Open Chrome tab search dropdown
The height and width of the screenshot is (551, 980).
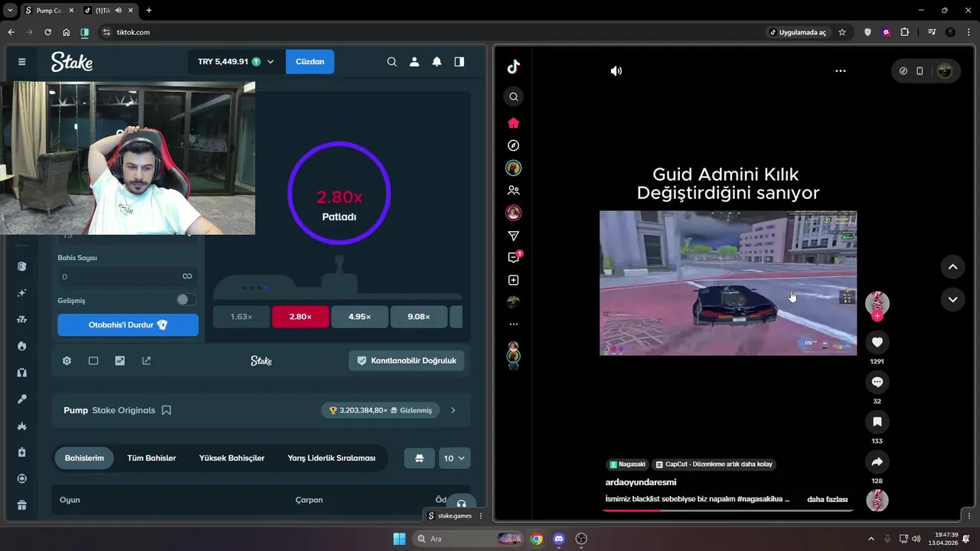11,11
